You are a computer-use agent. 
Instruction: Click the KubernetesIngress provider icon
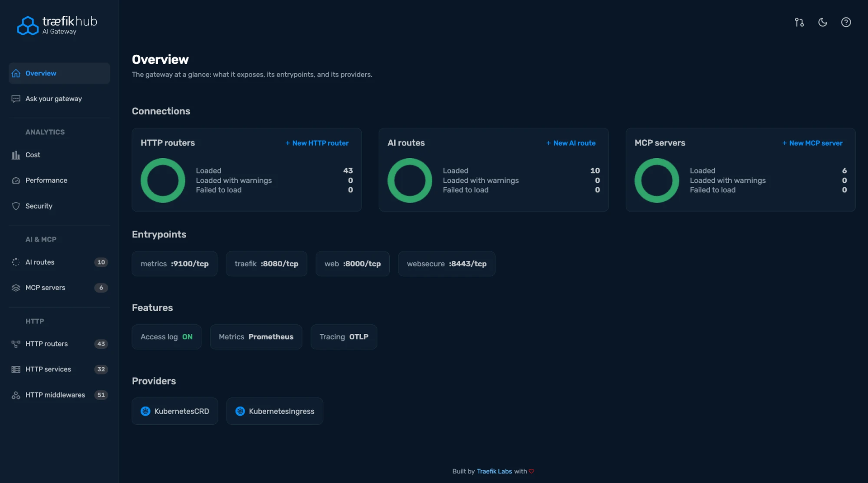tap(240, 411)
